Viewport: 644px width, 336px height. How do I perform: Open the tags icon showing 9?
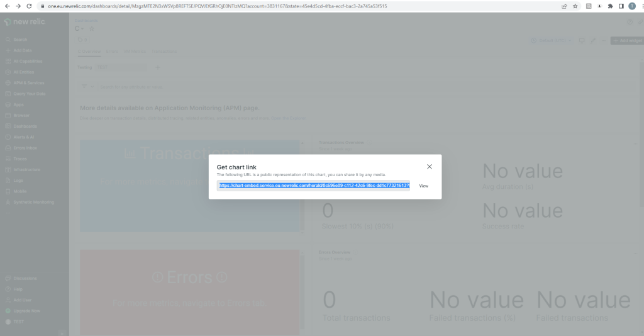click(82, 40)
